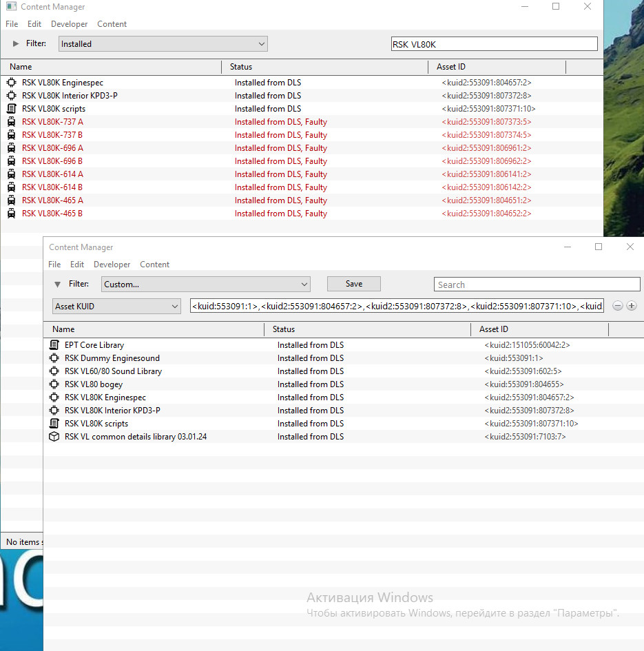644x651 pixels.
Task: Click the search field containing RSK VL80K
Action: [x=494, y=44]
